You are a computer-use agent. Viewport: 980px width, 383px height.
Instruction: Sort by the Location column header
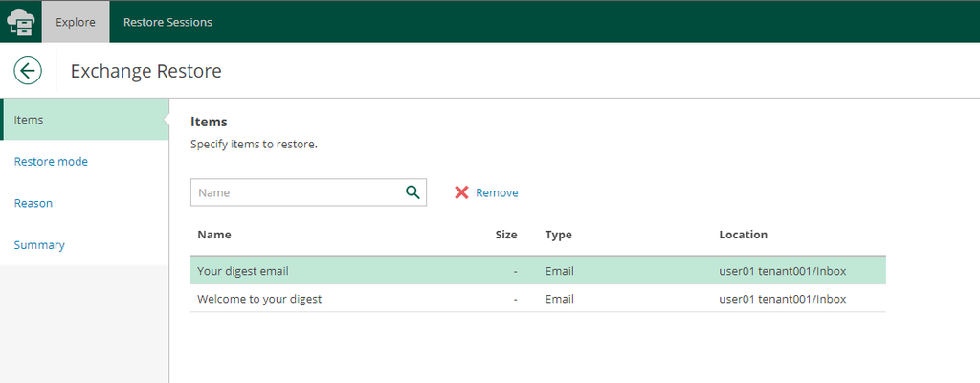click(x=744, y=235)
